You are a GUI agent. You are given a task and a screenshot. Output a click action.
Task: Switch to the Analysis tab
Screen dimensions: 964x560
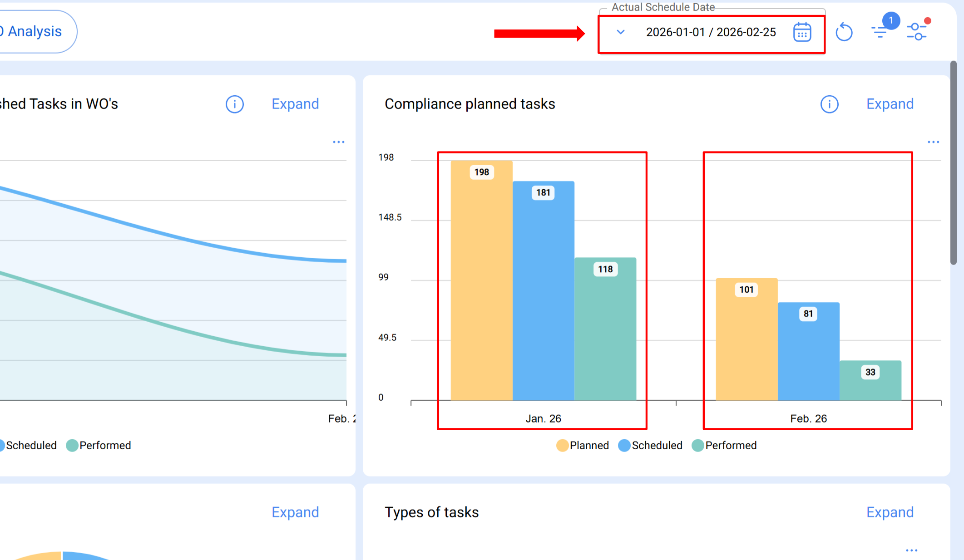34,31
